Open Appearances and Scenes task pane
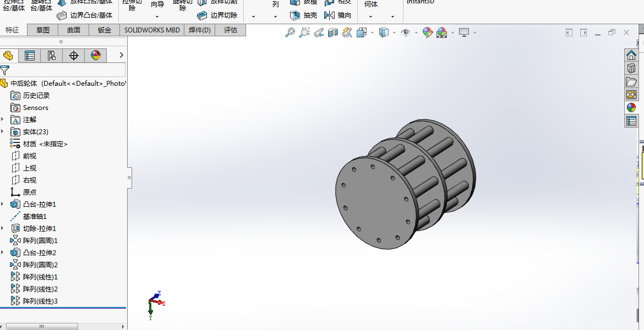Viewport: 644px width, 330px height. point(631,108)
